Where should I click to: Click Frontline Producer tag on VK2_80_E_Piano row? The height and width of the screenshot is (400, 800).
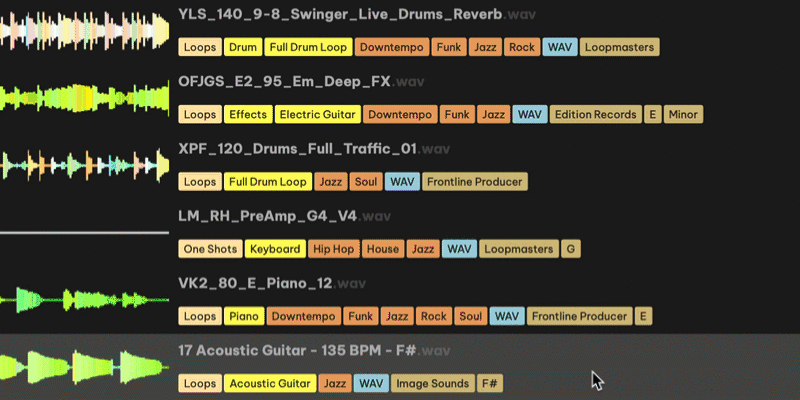[580, 316]
